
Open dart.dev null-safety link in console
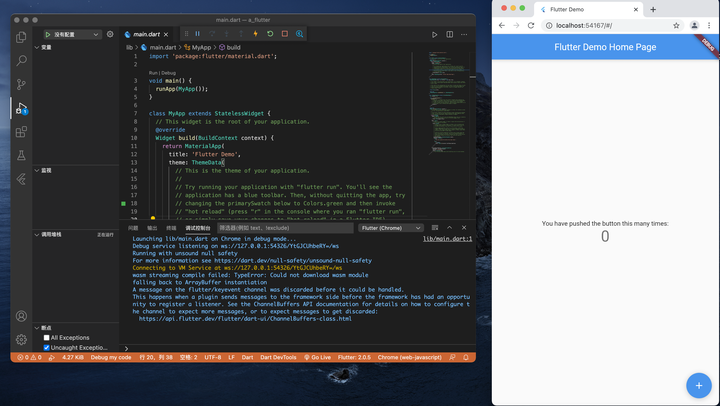[x=293, y=260]
